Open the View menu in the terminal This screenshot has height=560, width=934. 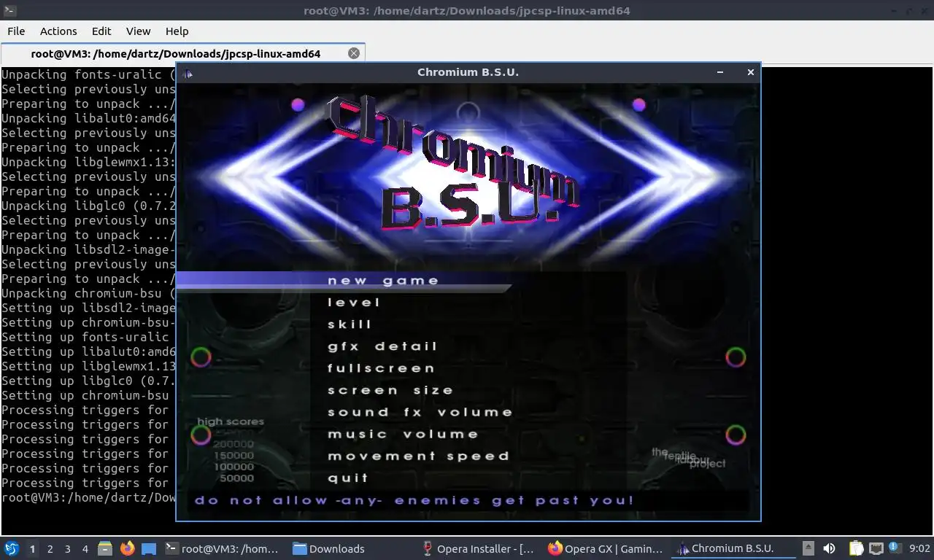138,31
